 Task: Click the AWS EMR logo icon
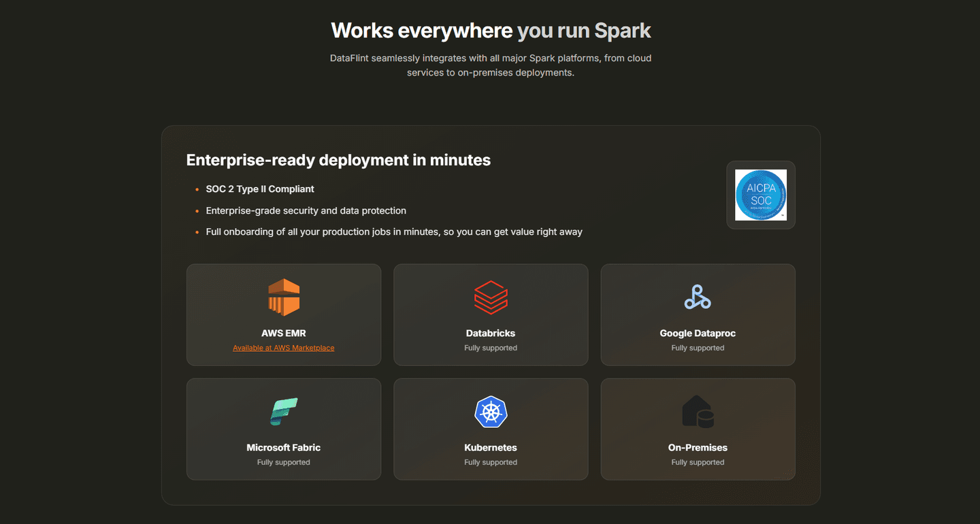coord(284,297)
